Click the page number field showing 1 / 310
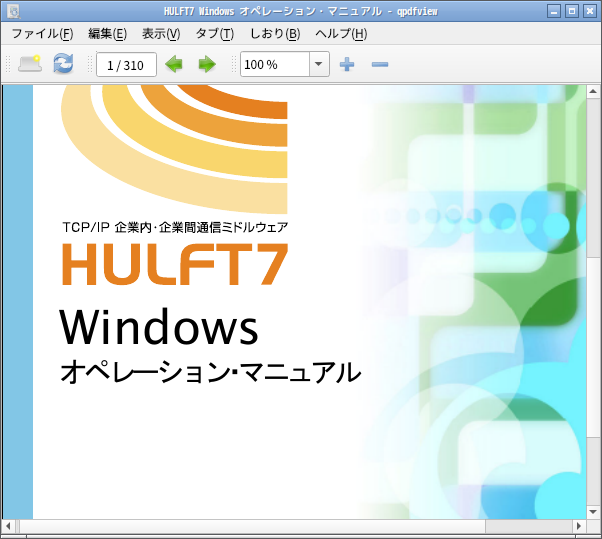 [126, 64]
